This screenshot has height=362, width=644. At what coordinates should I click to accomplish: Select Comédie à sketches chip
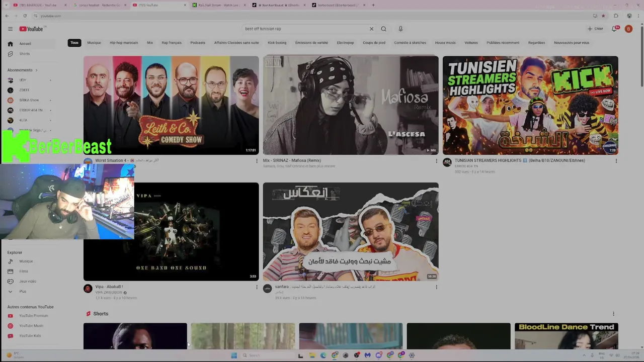click(x=410, y=43)
